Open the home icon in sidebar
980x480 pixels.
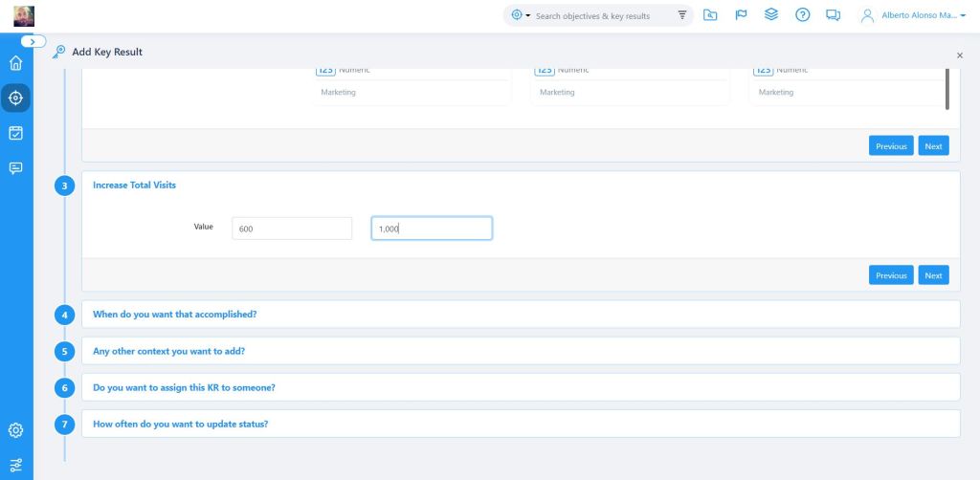coord(15,64)
